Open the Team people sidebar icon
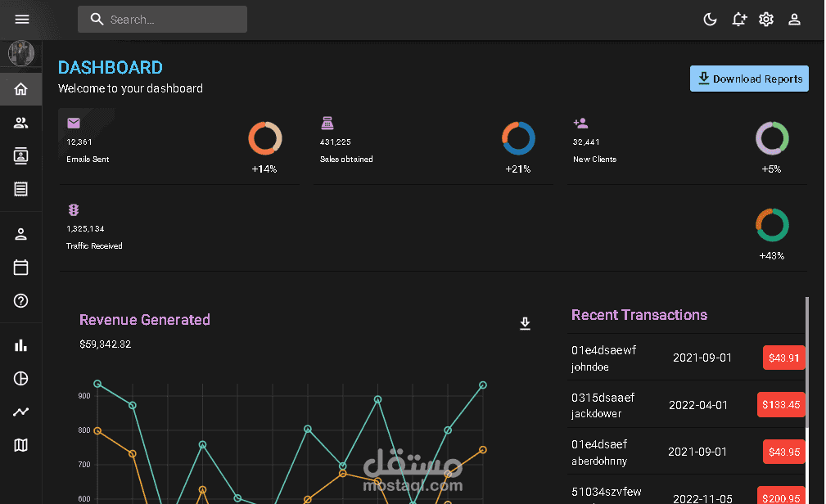The width and height of the screenshot is (826, 504). [x=21, y=123]
